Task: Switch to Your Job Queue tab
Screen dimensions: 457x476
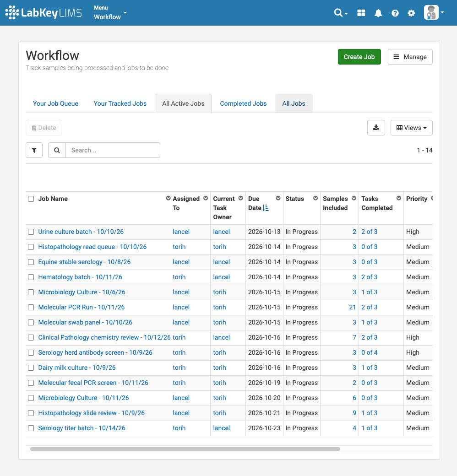Action: coord(55,103)
